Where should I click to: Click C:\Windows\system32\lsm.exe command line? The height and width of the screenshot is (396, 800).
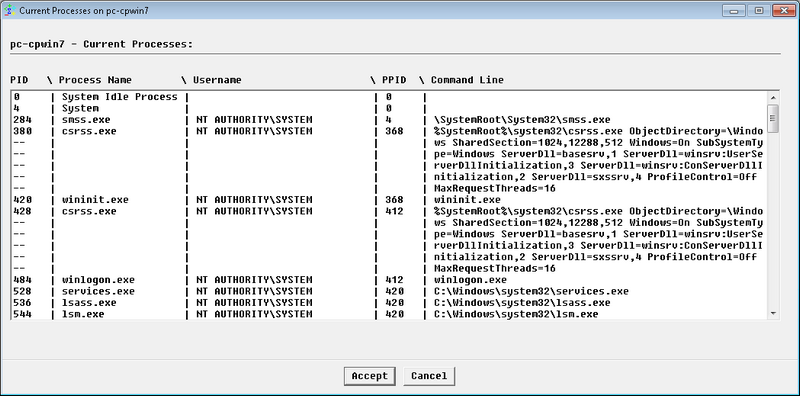516,314
